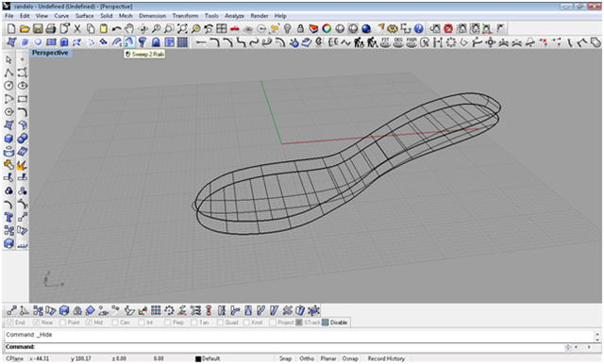Viewport: 604px width, 364px height.
Task: Open the Solid menu
Action: coord(107,16)
